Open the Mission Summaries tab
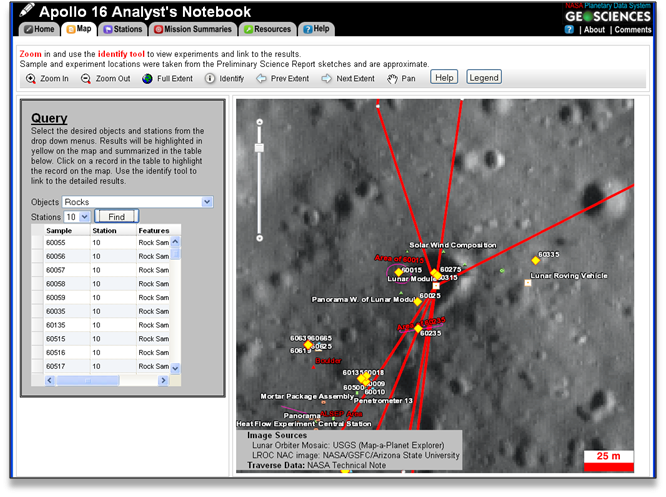This screenshot has height=497, width=666. (x=193, y=29)
